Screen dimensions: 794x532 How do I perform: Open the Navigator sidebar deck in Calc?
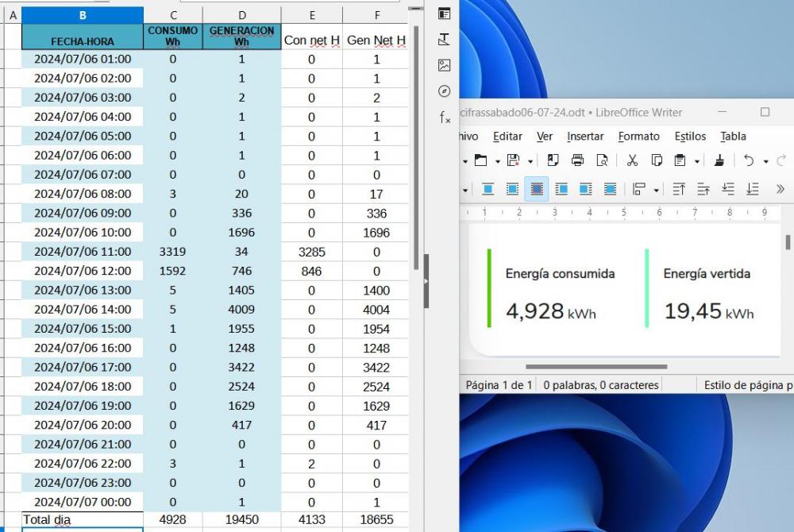[x=444, y=91]
